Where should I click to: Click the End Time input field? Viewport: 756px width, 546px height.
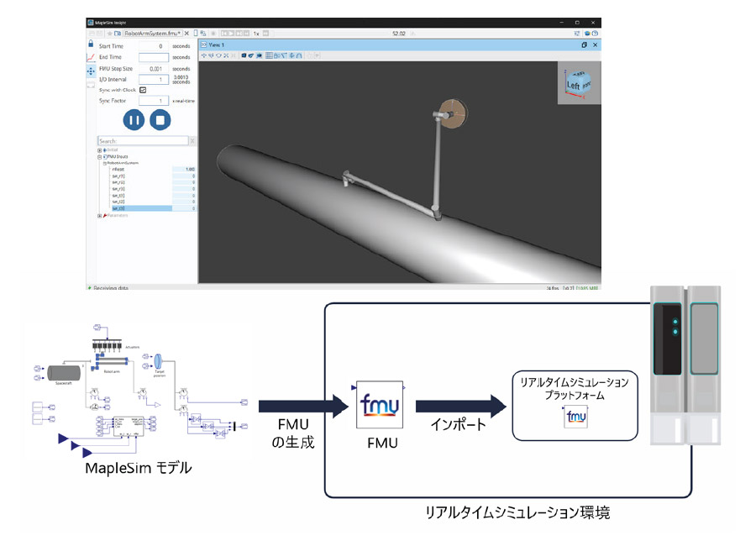[154, 57]
